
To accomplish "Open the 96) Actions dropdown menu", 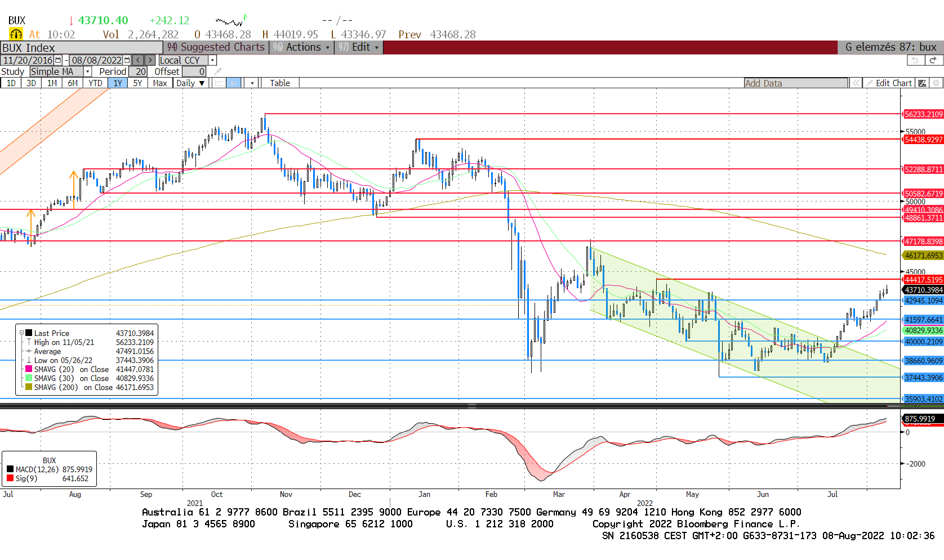I will coord(302,47).
